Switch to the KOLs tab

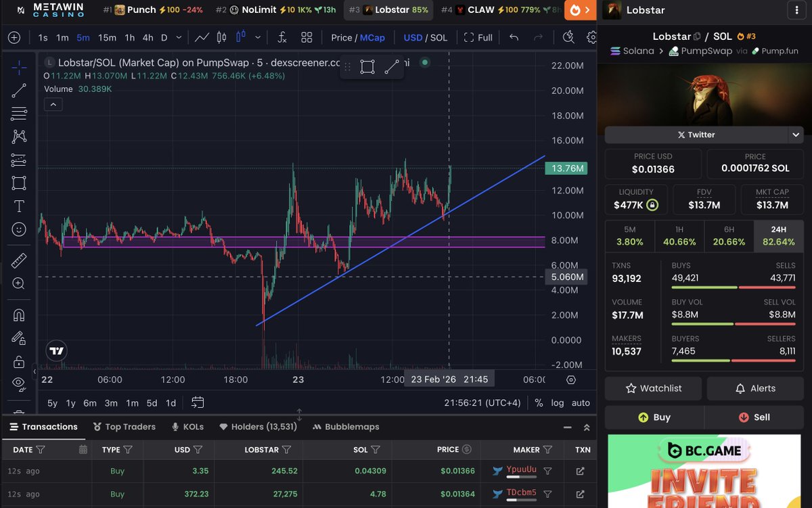point(187,427)
